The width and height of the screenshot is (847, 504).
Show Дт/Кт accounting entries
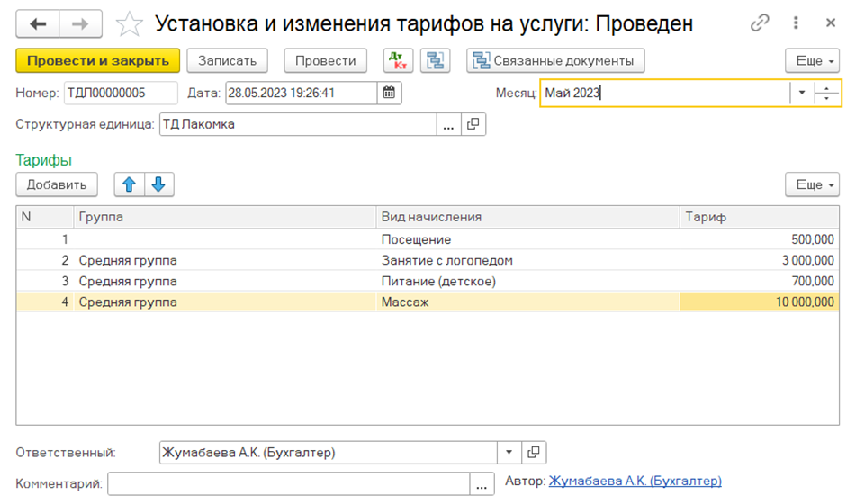(x=396, y=61)
